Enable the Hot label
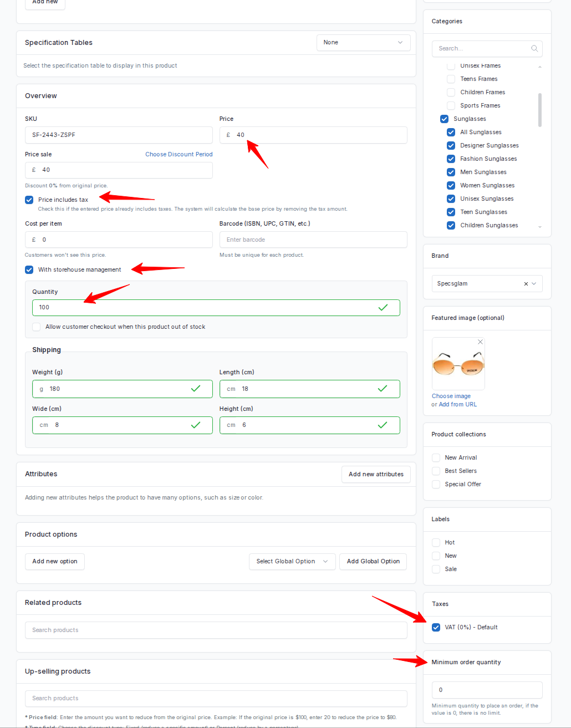Image resolution: width=571 pixels, height=728 pixels. pos(436,543)
